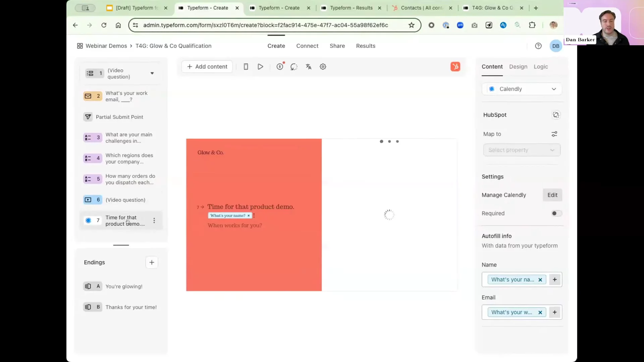Toggle the Required switch

(556, 214)
